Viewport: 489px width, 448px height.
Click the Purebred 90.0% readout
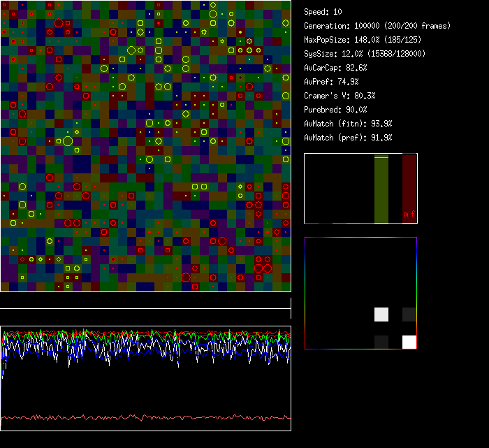(x=335, y=110)
